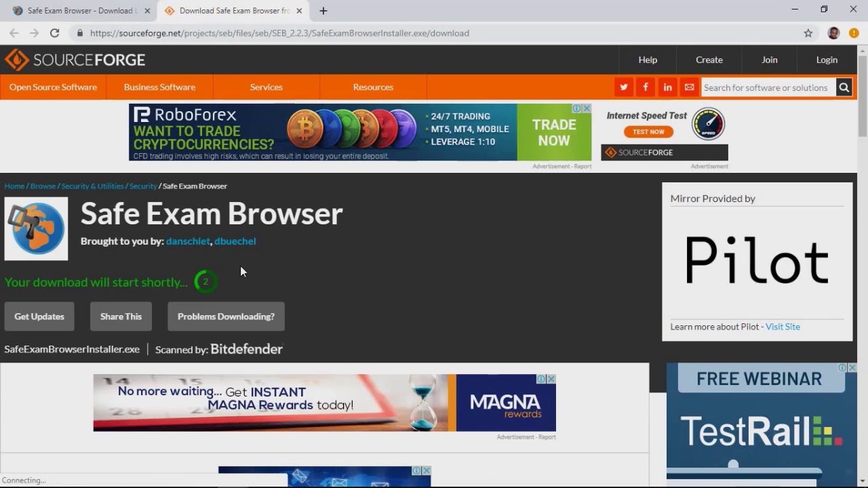The width and height of the screenshot is (868, 488).
Task: Click Security & Utilities breadcrumb link
Action: [x=93, y=186]
